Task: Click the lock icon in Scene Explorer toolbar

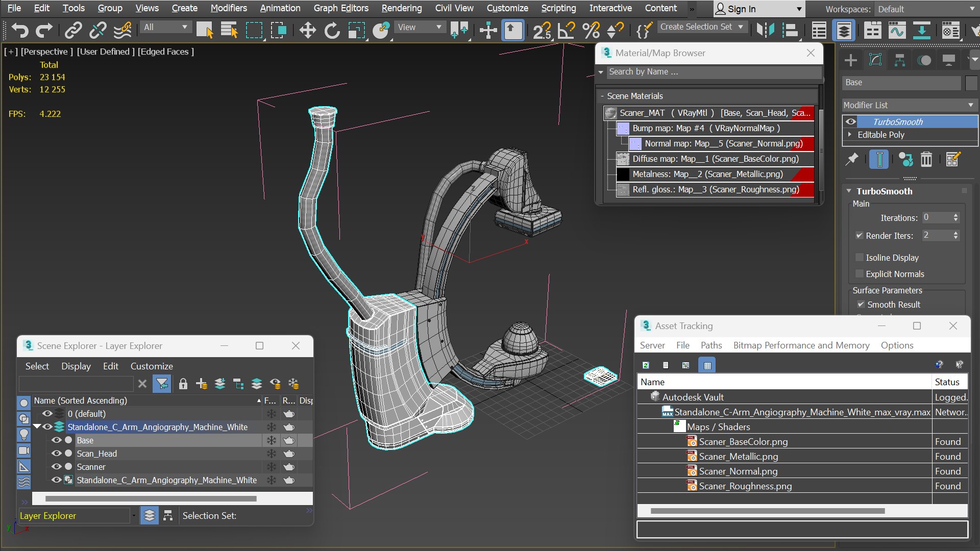Action: (183, 384)
